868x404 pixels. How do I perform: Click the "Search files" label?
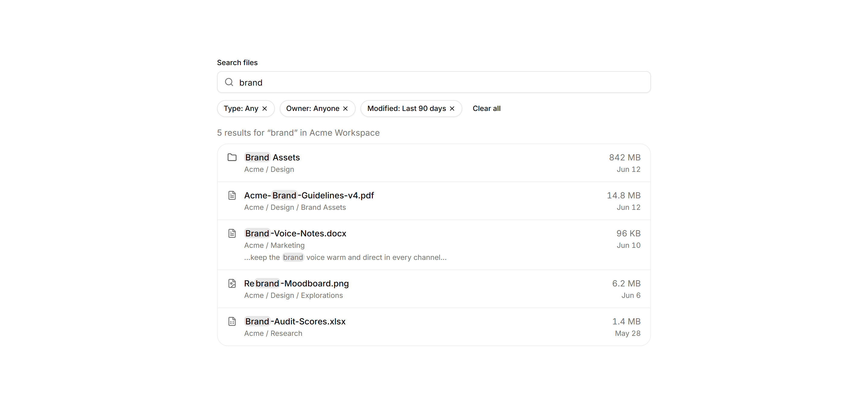(x=237, y=63)
